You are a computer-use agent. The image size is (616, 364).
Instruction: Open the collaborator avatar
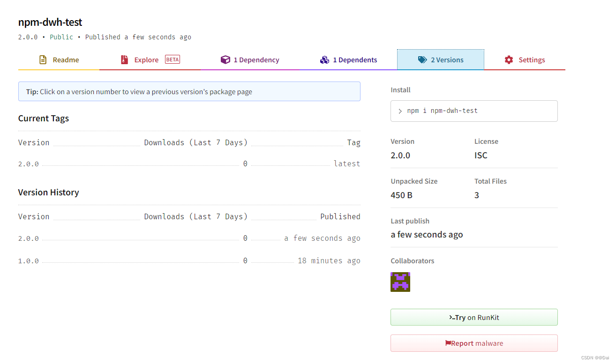(400, 282)
